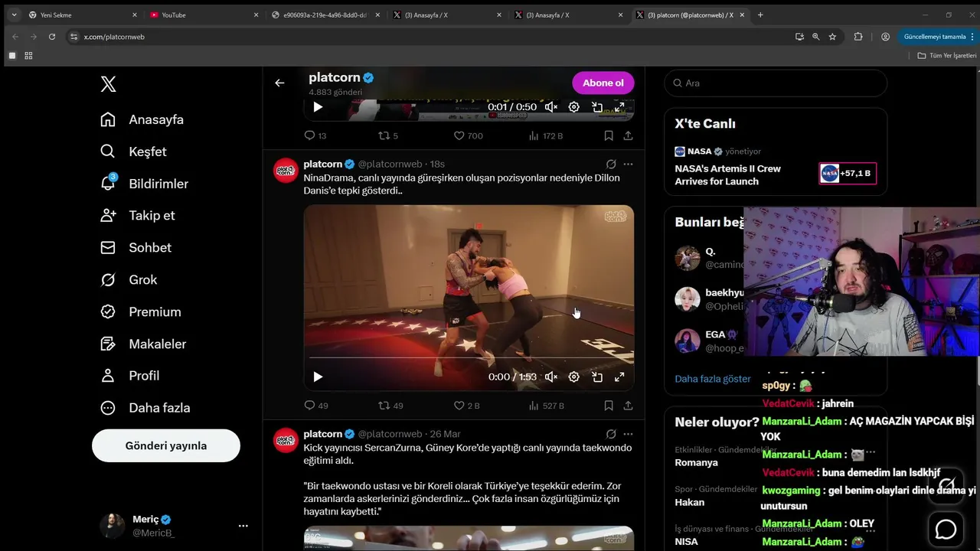The image size is (980, 551).
Task: Open wrestling video settings gear
Action: coord(573,377)
